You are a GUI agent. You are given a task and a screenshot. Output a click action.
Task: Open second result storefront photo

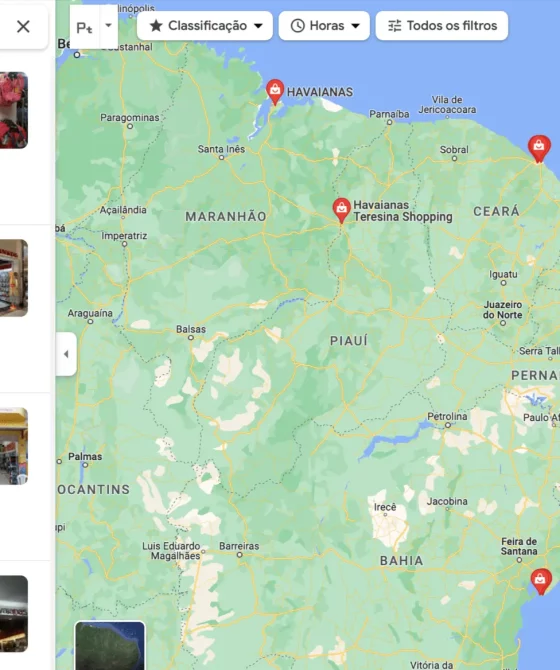tap(14, 278)
